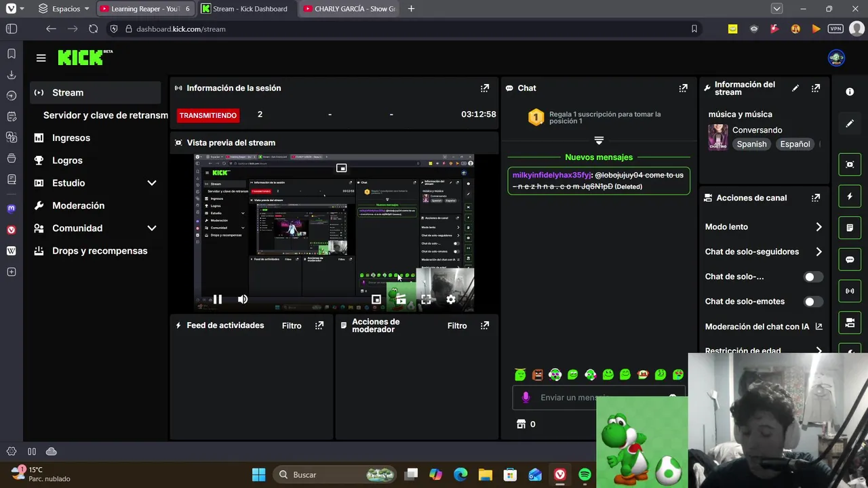The width and height of the screenshot is (868, 488).
Task: Click the browser address bar
Action: (x=407, y=28)
